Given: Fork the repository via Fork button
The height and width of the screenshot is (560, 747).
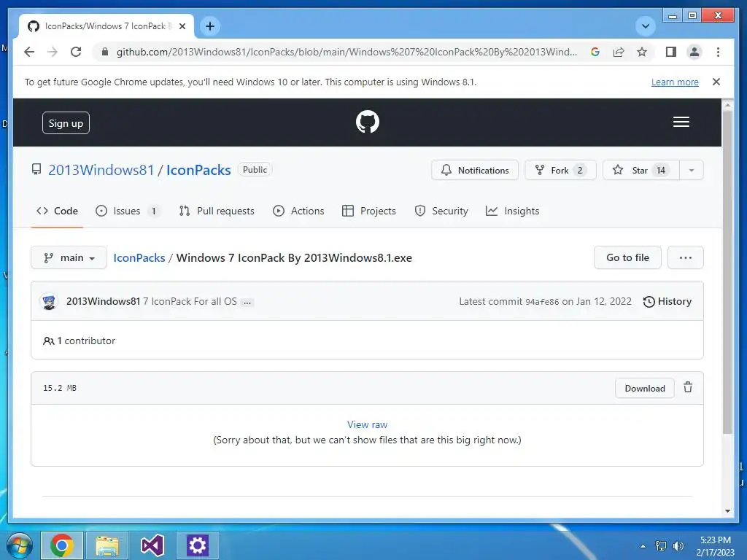Looking at the screenshot, I should 560,170.
